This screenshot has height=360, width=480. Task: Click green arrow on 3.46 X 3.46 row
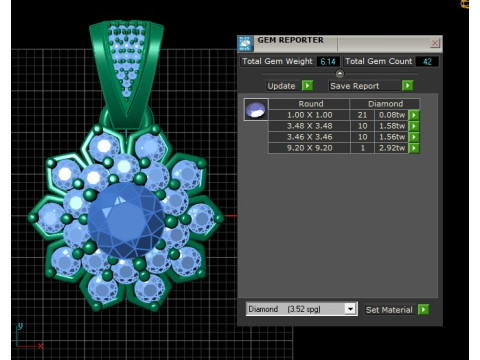pos(414,137)
